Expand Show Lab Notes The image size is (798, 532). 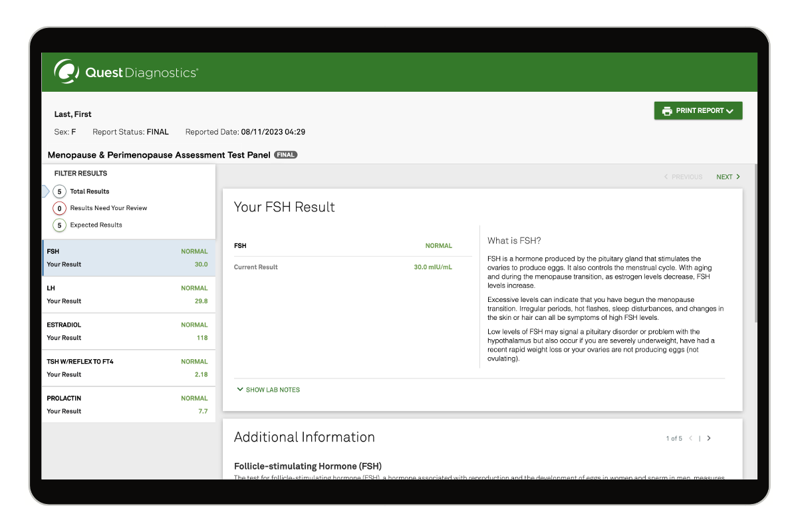272,390
